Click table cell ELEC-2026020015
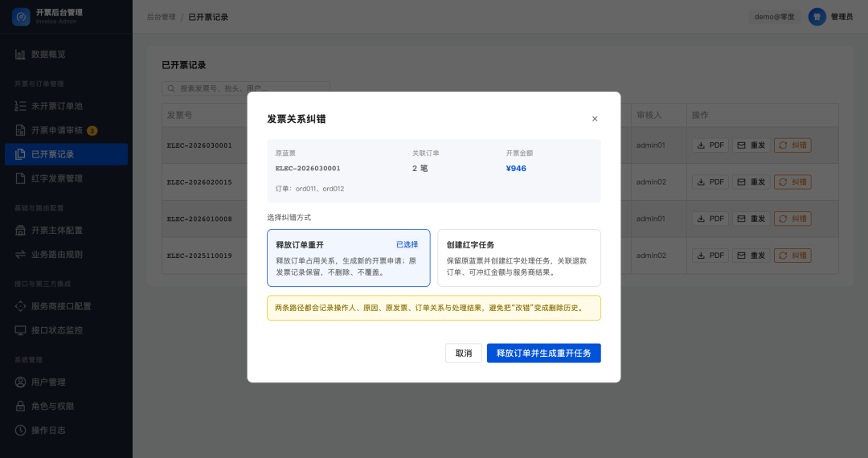 click(199, 182)
